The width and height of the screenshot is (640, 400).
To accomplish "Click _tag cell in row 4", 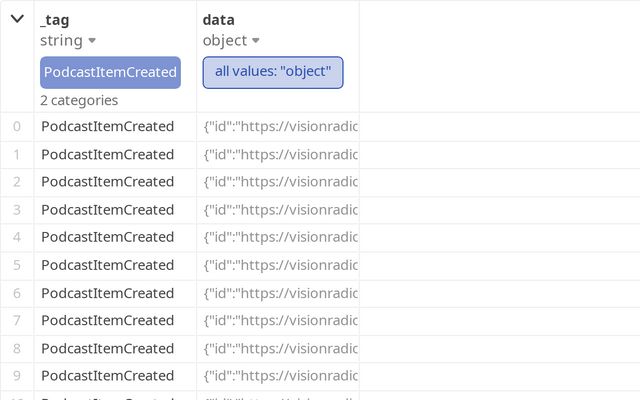I will coord(107,237).
